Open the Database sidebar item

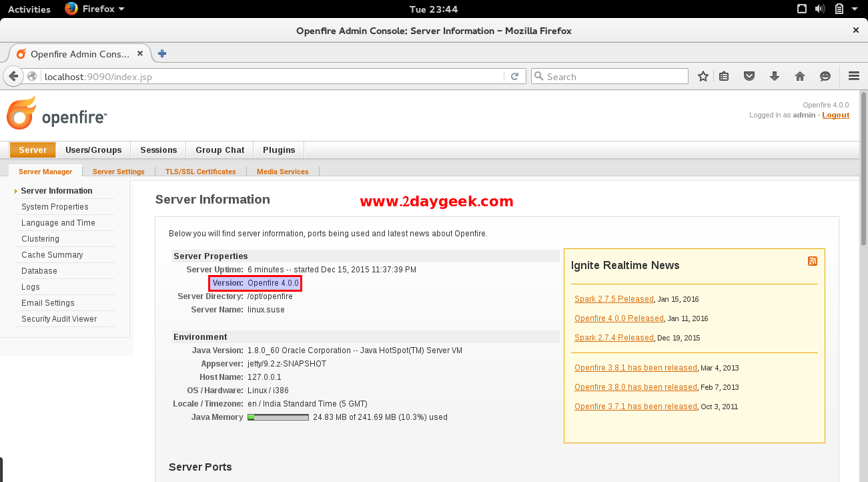tap(39, 271)
